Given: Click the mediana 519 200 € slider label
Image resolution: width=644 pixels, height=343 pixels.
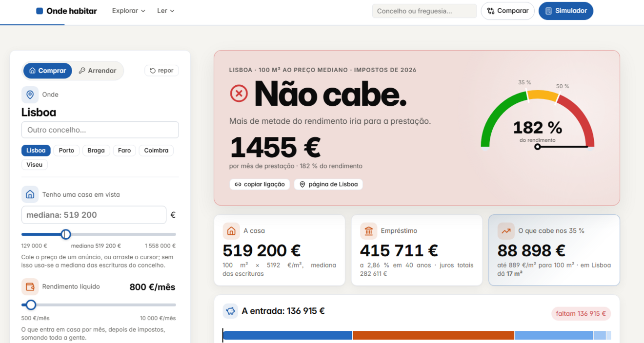Looking at the screenshot, I should 96,246.
